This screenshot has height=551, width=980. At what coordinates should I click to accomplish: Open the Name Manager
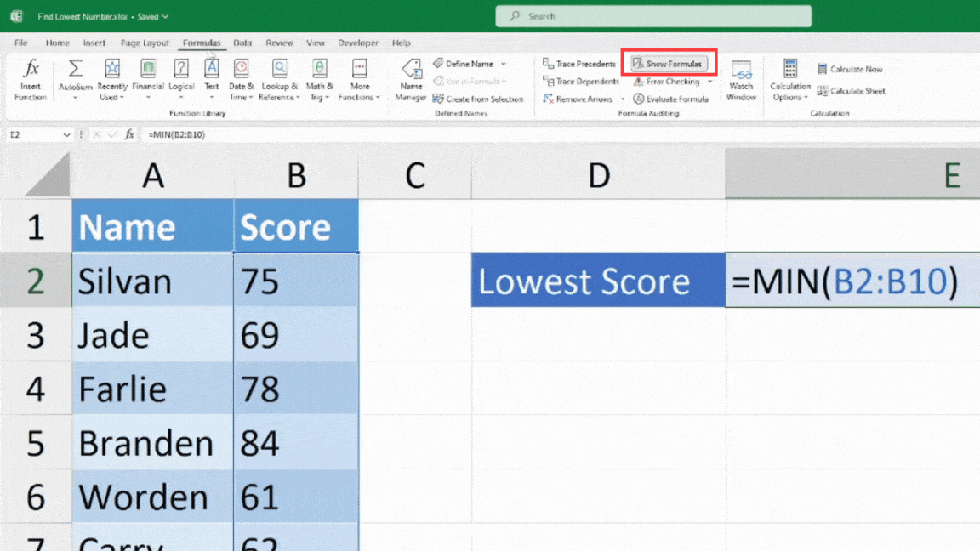411,79
